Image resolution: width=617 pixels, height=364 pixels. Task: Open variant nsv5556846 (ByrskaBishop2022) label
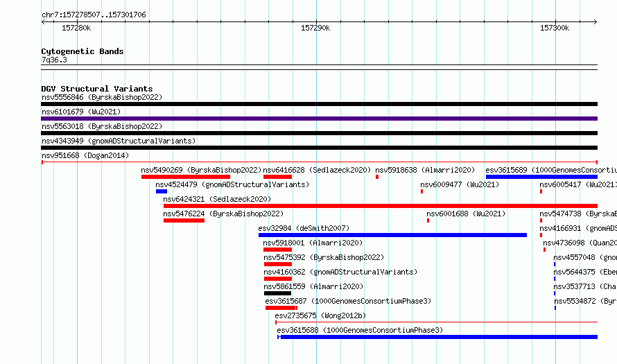(x=102, y=97)
